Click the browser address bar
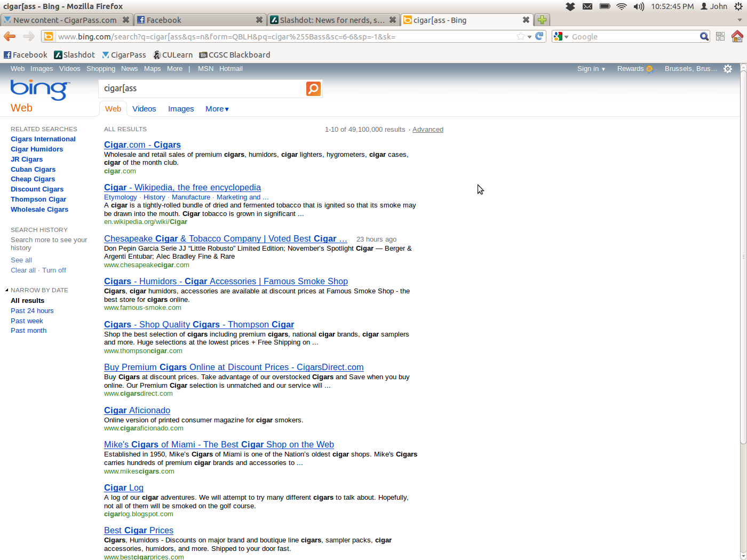The width and height of the screenshot is (747, 560). point(285,37)
